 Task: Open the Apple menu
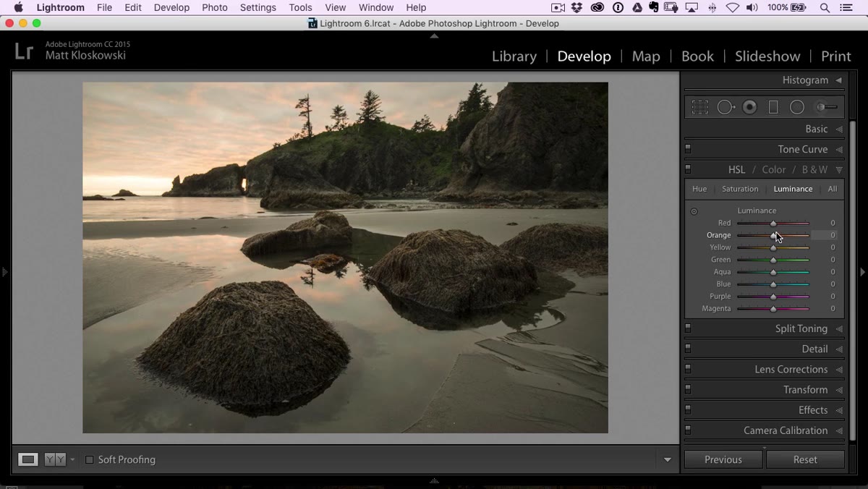pyautogui.click(x=19, y=8)
